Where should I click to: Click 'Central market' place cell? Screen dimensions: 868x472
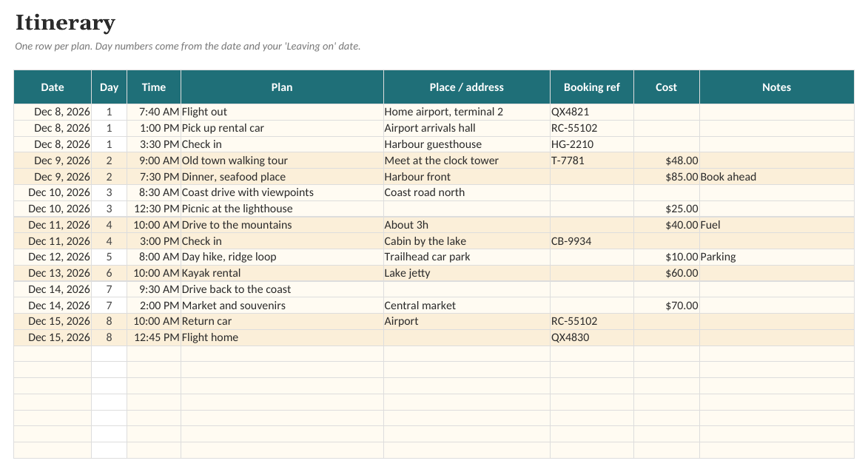pos(467,306)
